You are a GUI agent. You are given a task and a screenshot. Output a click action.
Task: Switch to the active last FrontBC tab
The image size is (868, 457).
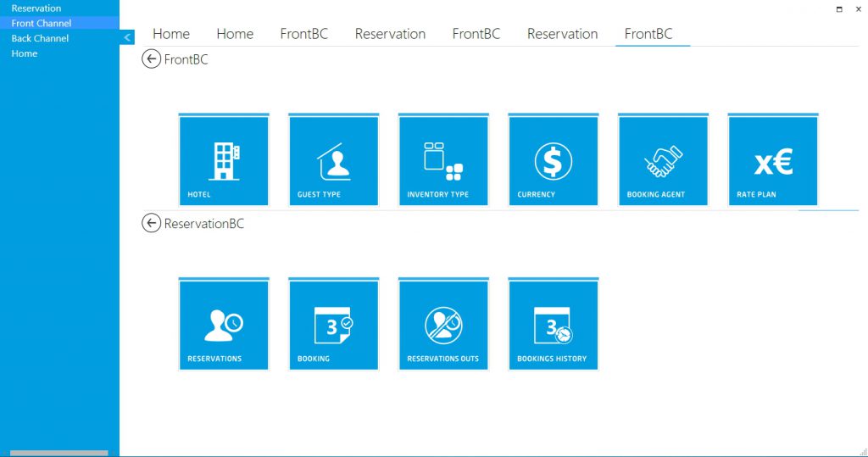coord(648,34)
